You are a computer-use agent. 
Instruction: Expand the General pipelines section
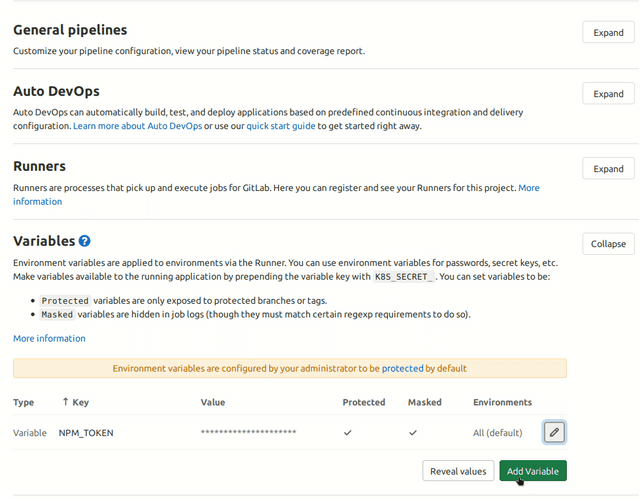[608, 32]
